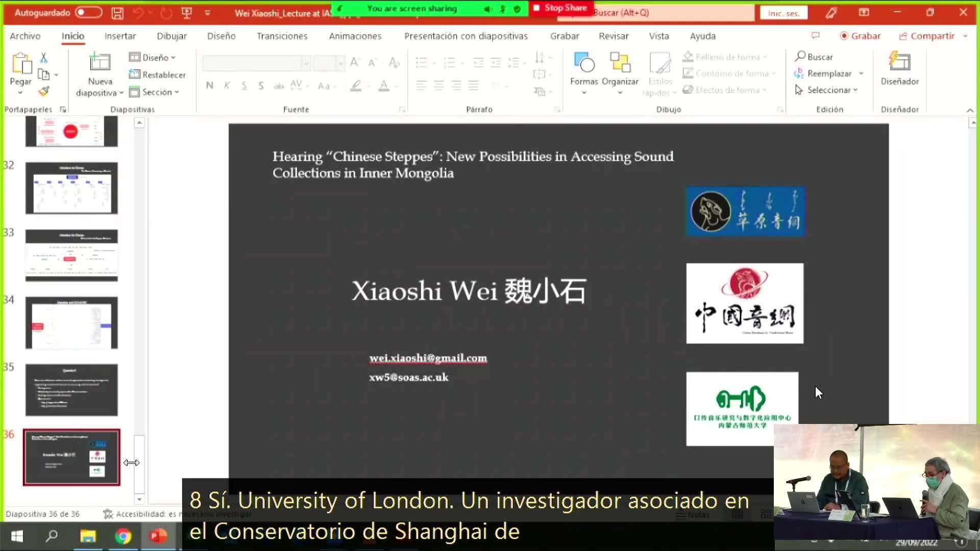Open the Sección dropdown
The width and height of the screenshot is (980, 551).
point(154,92)
